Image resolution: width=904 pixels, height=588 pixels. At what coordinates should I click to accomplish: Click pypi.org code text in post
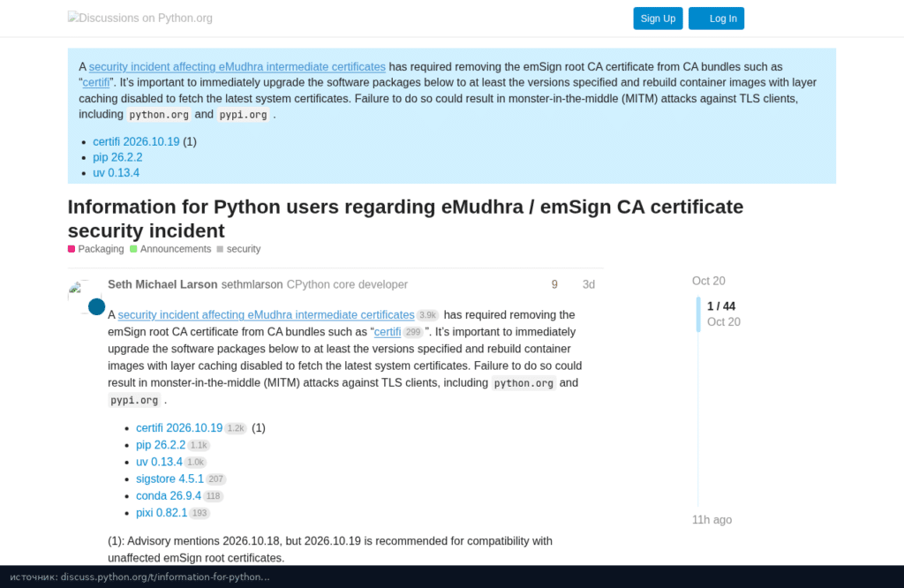pos(134,400)
